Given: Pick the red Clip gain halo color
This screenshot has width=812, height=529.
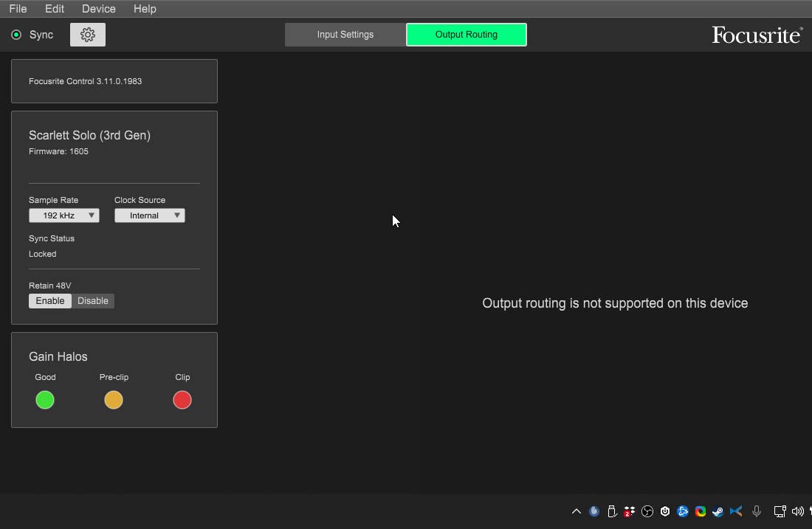Looking at the screenshot, I should (x=182, y=400).
